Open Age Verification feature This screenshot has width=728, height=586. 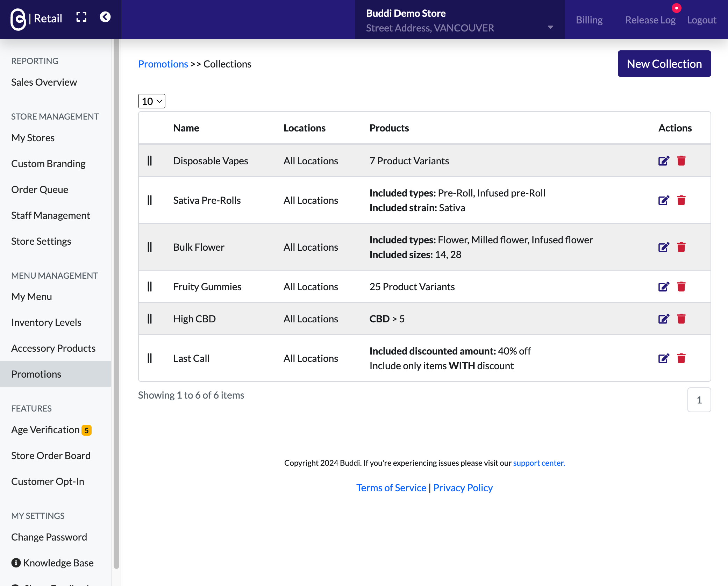pyautogui.click(x=51, y=430)
